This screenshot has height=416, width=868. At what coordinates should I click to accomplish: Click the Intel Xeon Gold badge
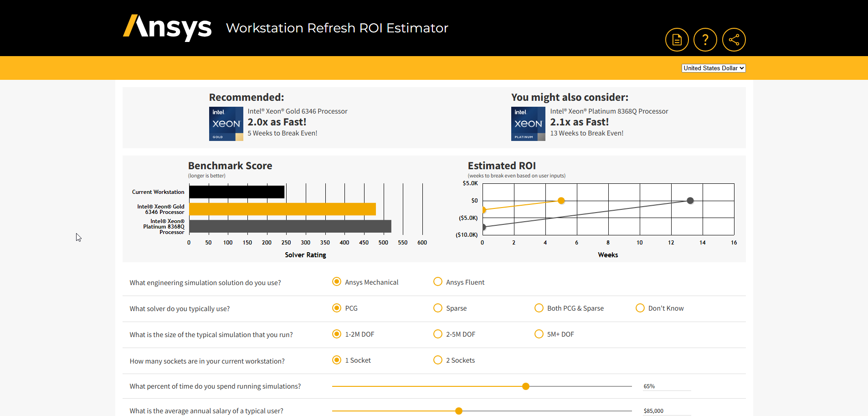tap(226, 124)
